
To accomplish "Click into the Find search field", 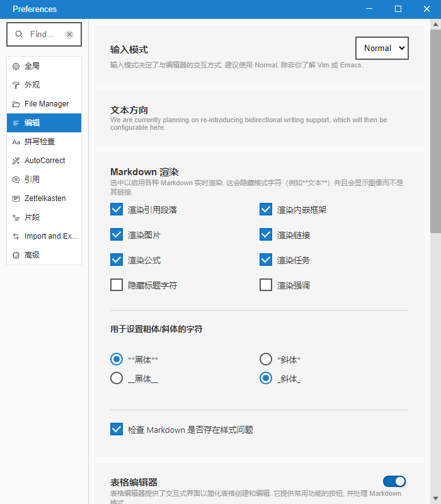I will tap(44, 35).
